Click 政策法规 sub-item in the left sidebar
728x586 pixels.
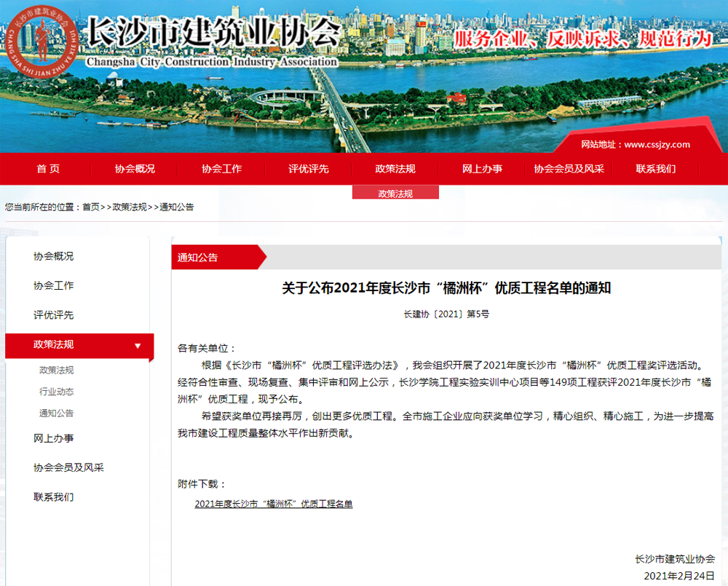pyautogui.click(x=56, y=371)
